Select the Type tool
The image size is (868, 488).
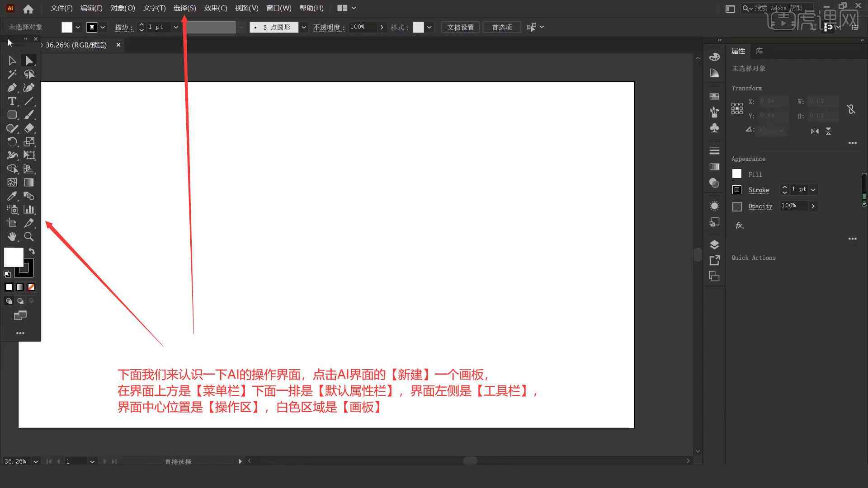tap(11, 101)
